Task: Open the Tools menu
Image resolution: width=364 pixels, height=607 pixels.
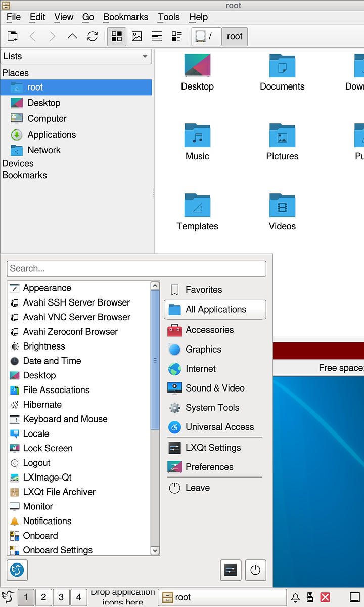Action: [x=168, y=17]
